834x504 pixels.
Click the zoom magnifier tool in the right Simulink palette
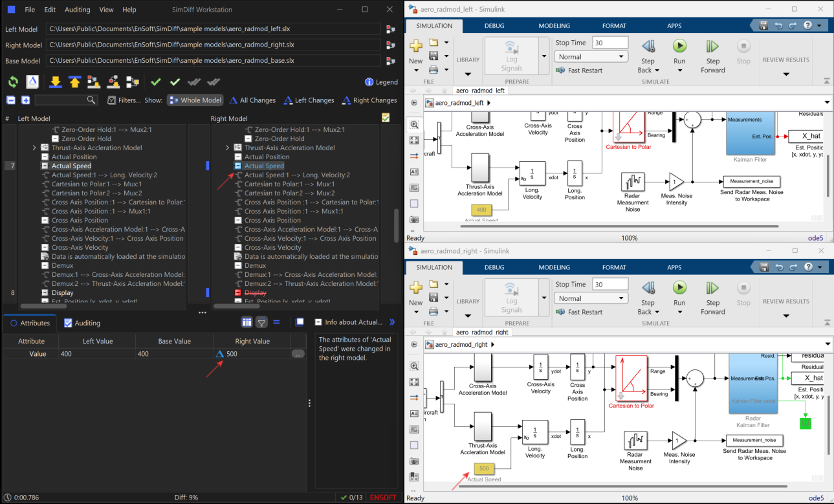click(414, 366)
